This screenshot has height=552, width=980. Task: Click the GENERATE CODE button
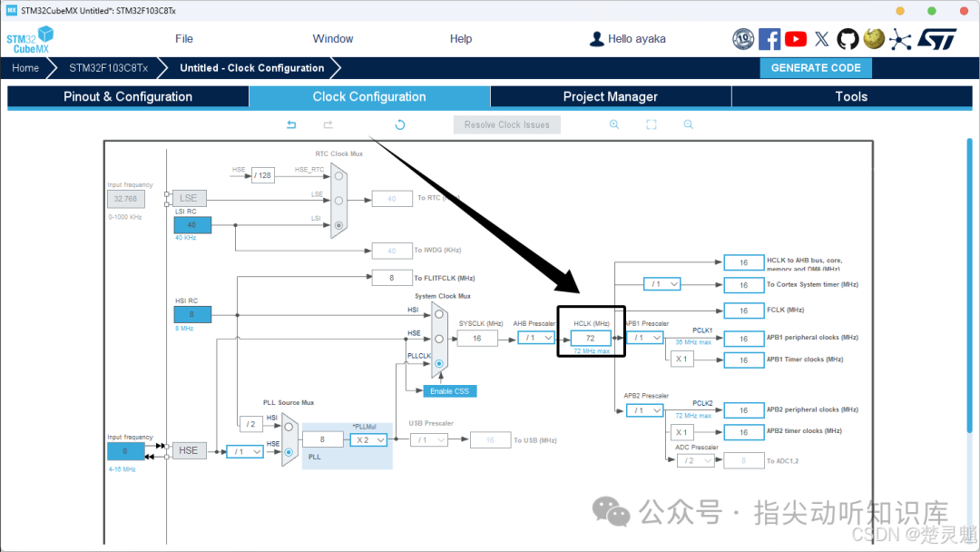click(816, 67)
